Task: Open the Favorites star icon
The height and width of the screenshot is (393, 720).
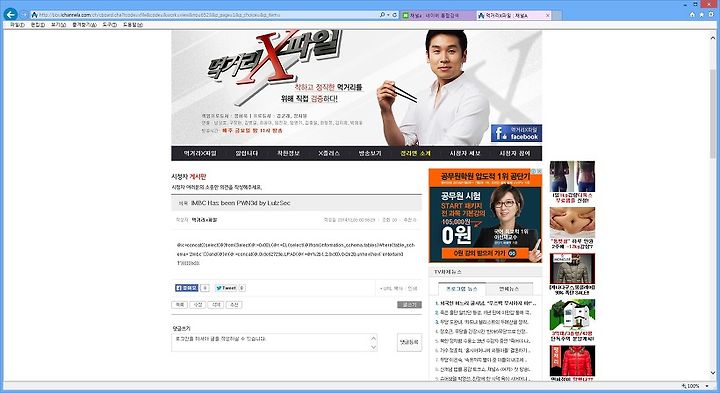Action: tap(701, 15)
